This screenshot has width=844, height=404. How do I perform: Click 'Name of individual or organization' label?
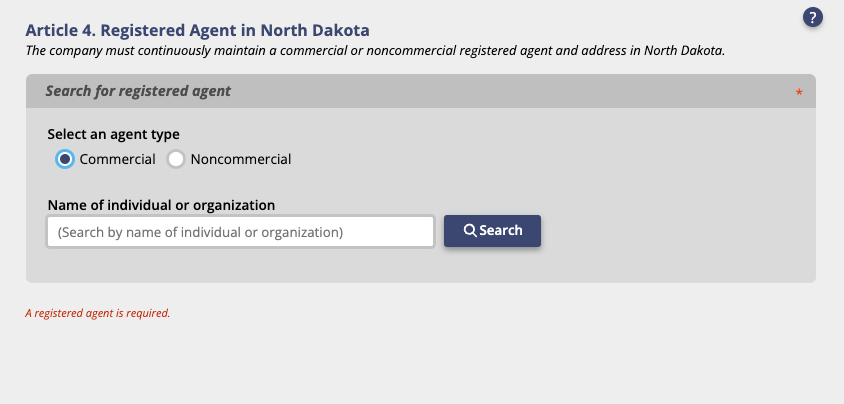pyautogui.click(x=161, y=205)
